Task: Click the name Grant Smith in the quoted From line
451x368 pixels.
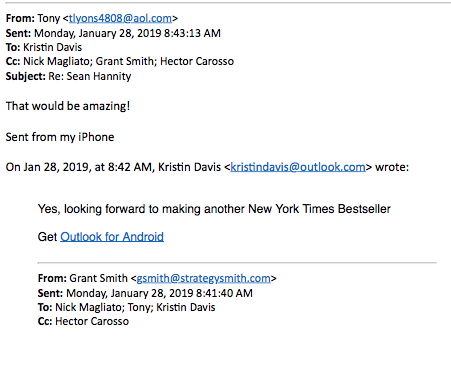Action: click(x=98, y=278)
